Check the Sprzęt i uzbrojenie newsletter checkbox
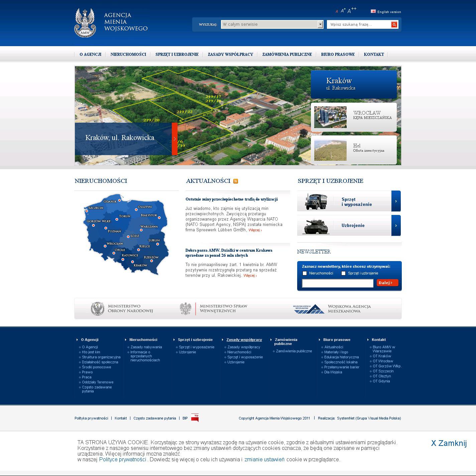Image resolution: width=476 pixels, height=476 pixels. 343,273
